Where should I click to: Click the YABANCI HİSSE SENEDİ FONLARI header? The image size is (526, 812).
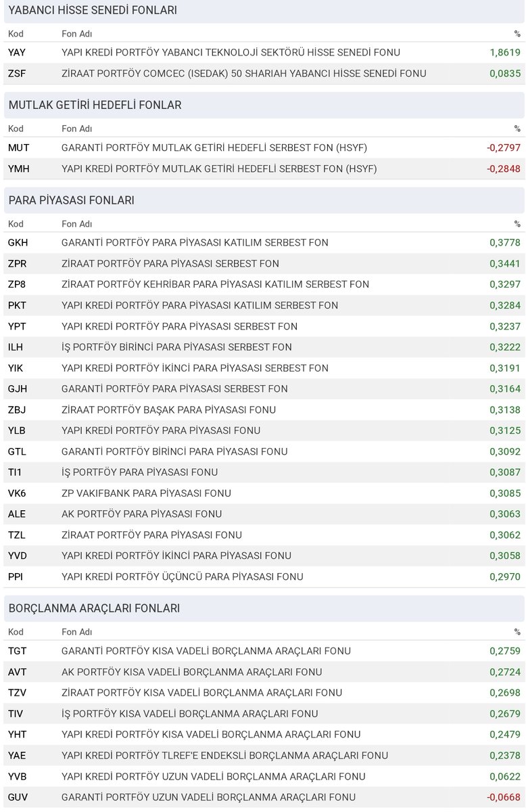click(93, 10)
